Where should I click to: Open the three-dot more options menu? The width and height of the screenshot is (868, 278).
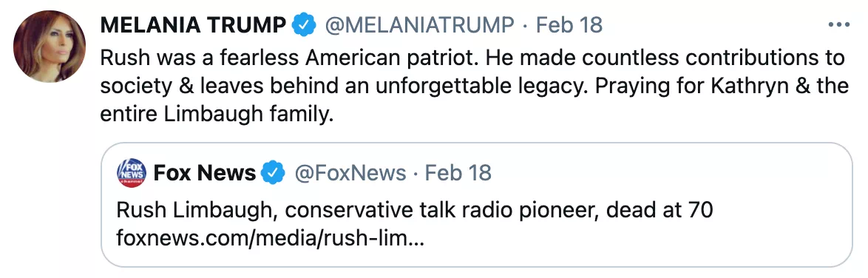[x=838, y=25]
